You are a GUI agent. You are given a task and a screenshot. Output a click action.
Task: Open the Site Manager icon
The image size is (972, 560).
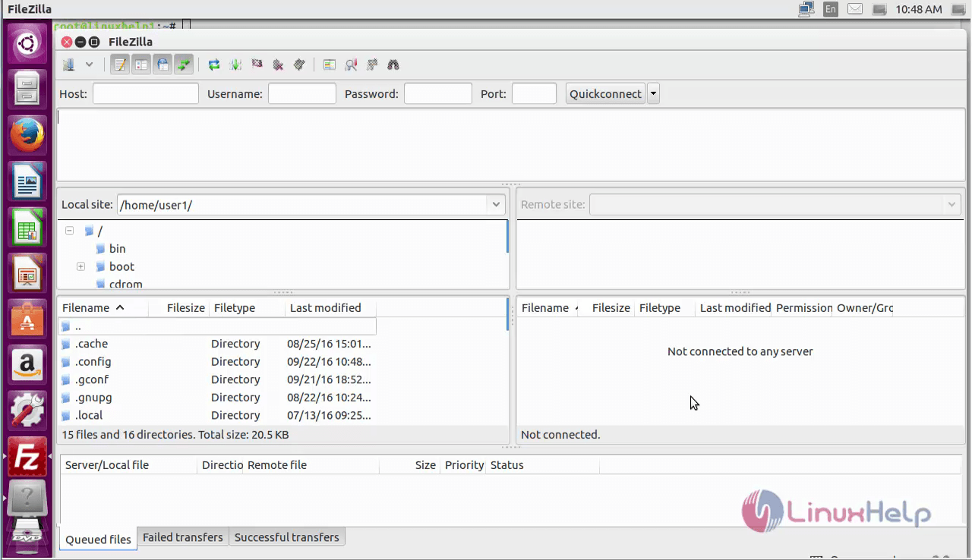click(x=69, y=64)
